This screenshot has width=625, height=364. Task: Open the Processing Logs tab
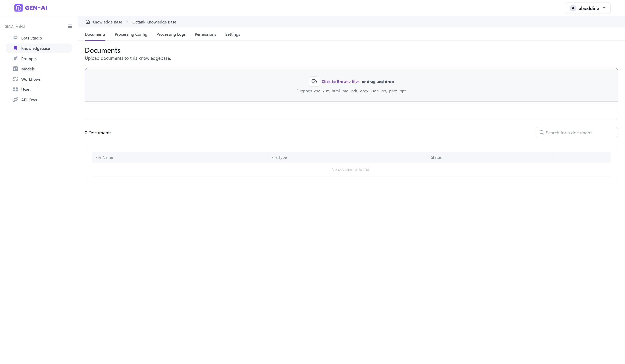coord(171,34)
